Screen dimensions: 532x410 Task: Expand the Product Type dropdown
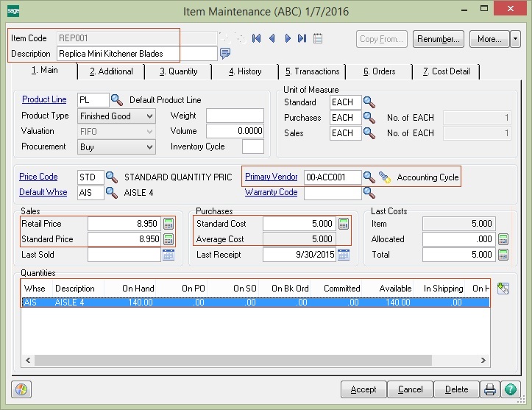(149, 116)
